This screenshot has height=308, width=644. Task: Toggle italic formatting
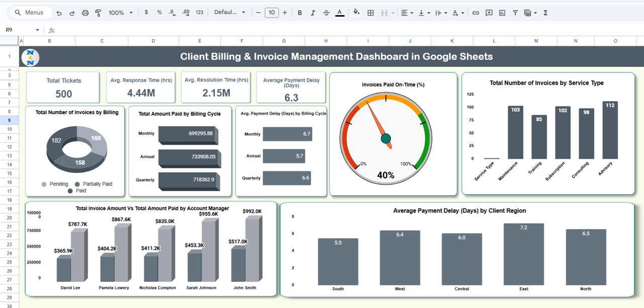[x=312, y=13]
